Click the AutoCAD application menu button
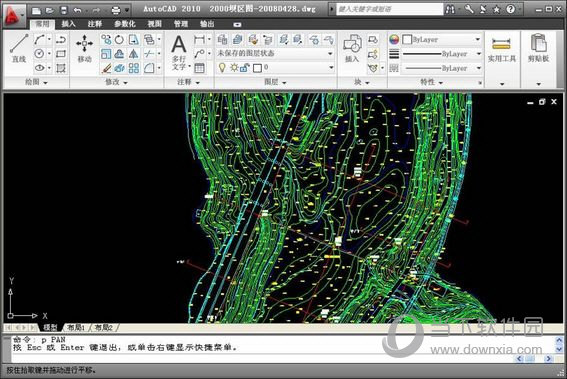567x379 pixels. click(13, 15)
